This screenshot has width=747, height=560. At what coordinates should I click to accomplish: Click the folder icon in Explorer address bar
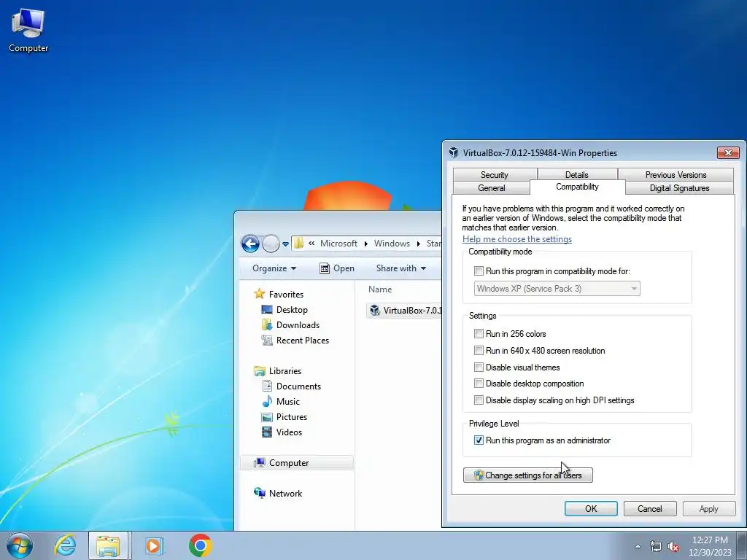(298, 244)
